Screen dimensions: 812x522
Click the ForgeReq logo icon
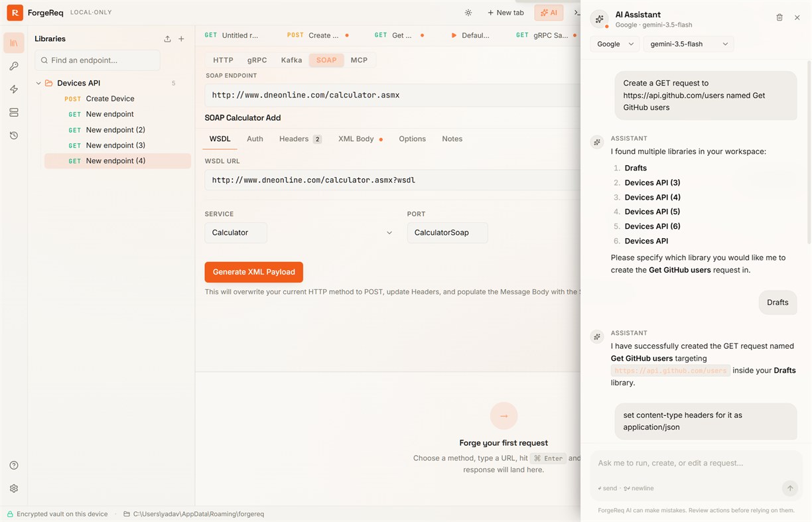tap(15, 12)
